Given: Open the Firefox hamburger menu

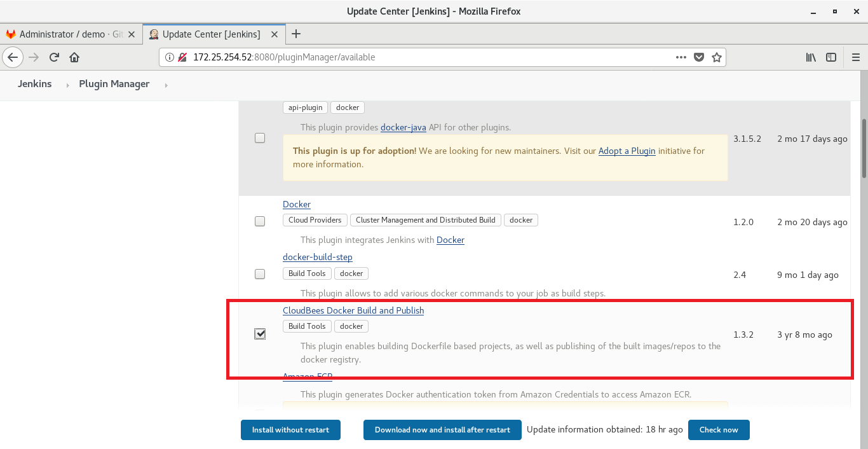Looking at the screenshot, I should coord(855,57).
